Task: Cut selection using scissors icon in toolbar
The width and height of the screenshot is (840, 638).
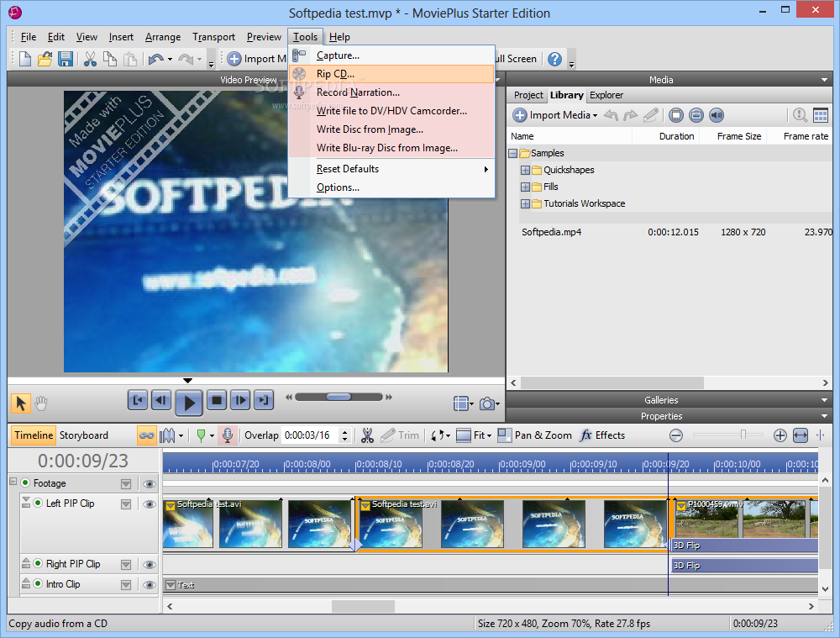Action: 90,59
